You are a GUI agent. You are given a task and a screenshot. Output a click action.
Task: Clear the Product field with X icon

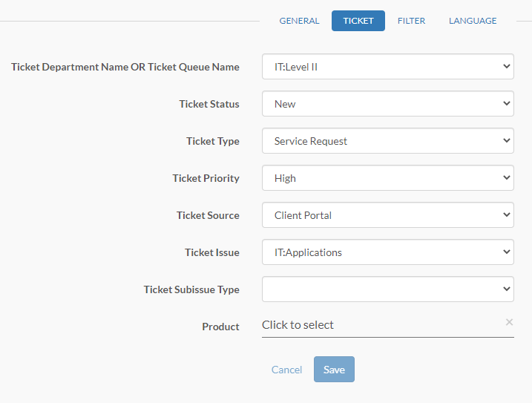coord(509,322)
